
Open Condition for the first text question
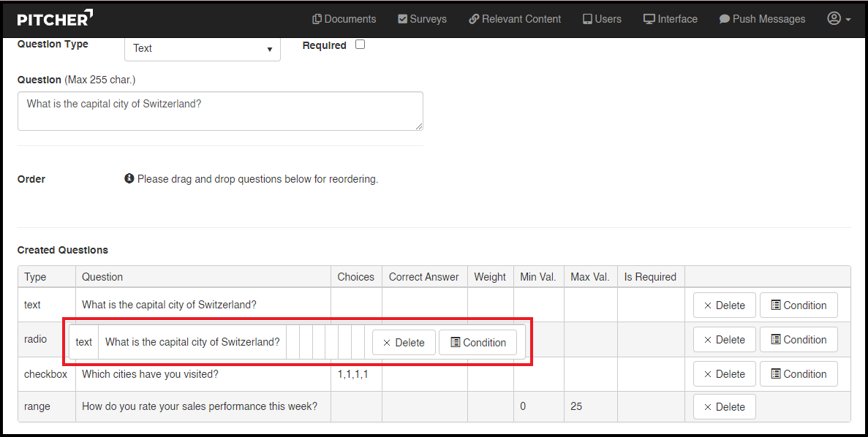[799, 305]
